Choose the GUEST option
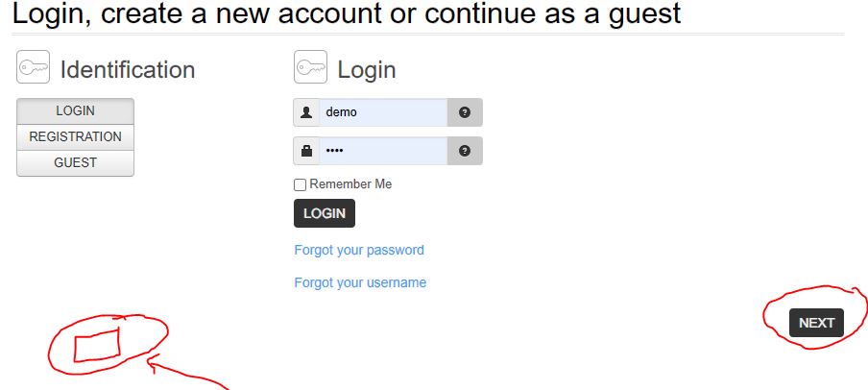The width and height of the screenshot is (868, 390). point(75,163)
